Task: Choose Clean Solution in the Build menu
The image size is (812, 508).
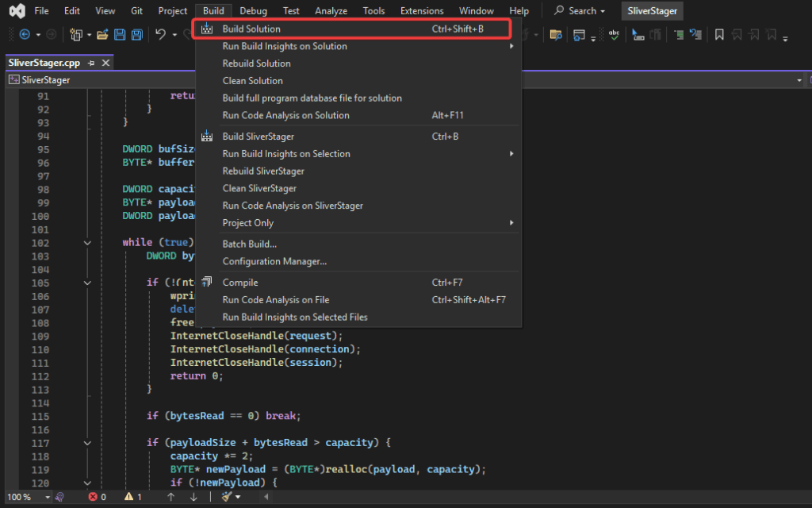Action: (x=358, y=81)
